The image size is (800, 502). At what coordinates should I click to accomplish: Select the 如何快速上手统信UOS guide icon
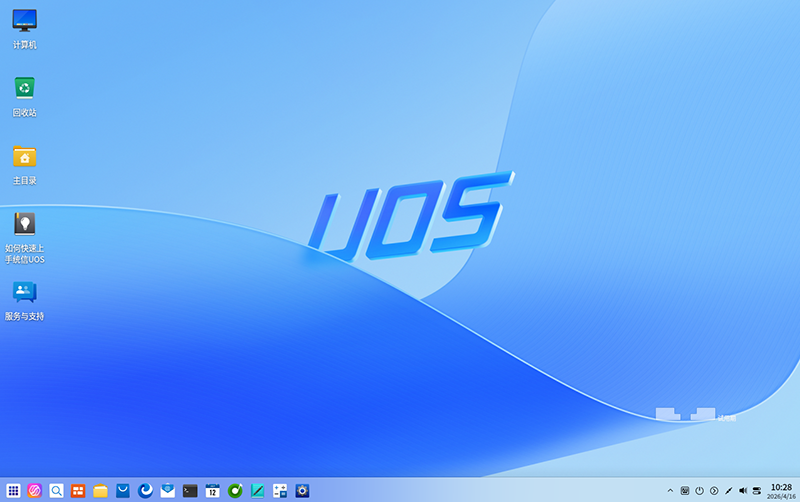[x=24, y=223]
